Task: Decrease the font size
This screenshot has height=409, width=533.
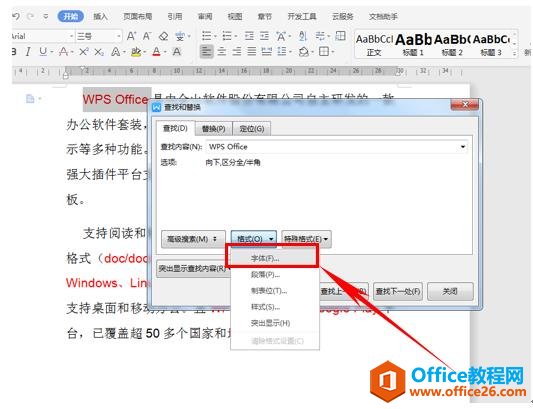Action: [x=147, y=36]
